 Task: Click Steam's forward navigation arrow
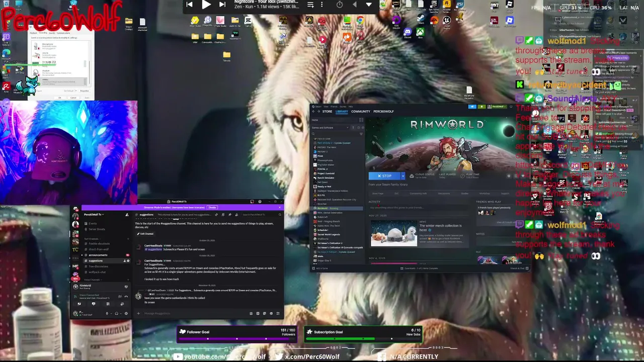(x=318, y=111)
